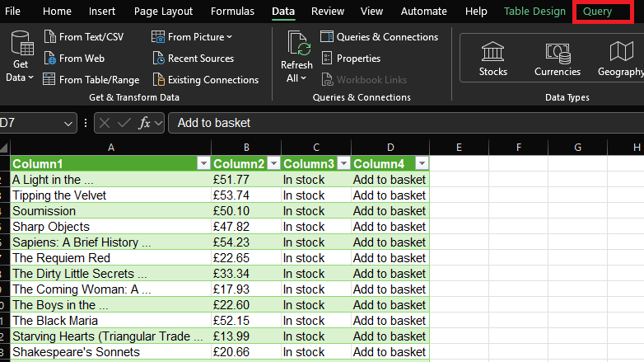Switch to the Formulas tab
The height and width of the screenshot is (362, 644).
(x=232, y=11)
